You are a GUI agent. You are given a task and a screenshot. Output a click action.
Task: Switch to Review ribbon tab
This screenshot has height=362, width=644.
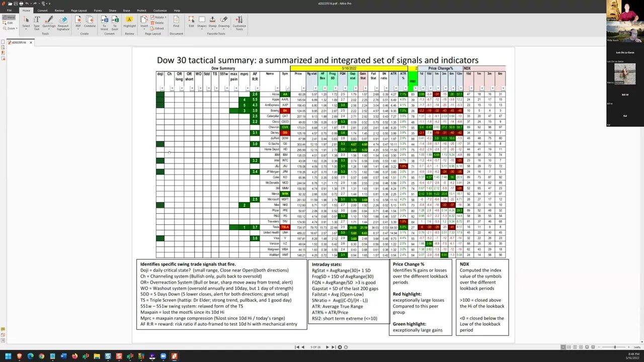[59, 10]
